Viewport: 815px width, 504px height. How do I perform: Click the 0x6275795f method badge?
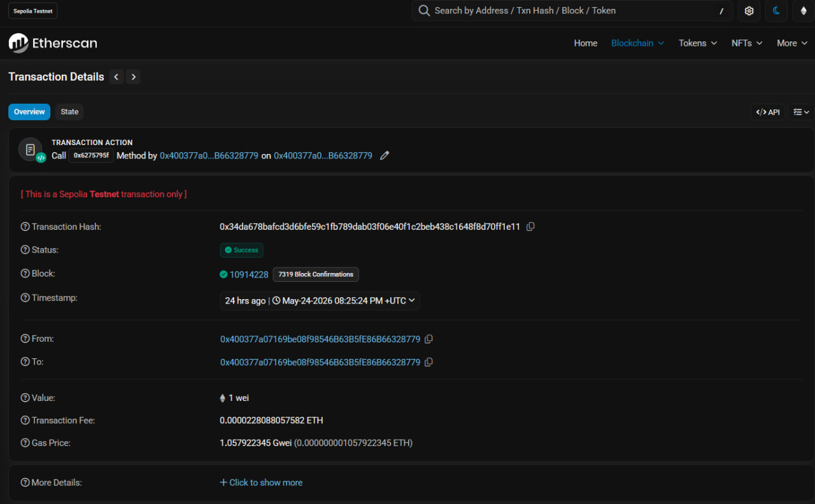coord(91,155)
